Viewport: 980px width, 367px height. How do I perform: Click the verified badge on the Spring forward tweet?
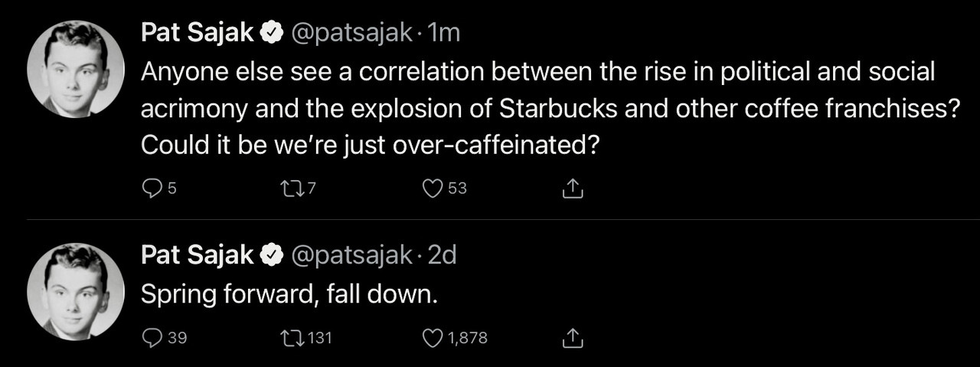tap(271, 256)
